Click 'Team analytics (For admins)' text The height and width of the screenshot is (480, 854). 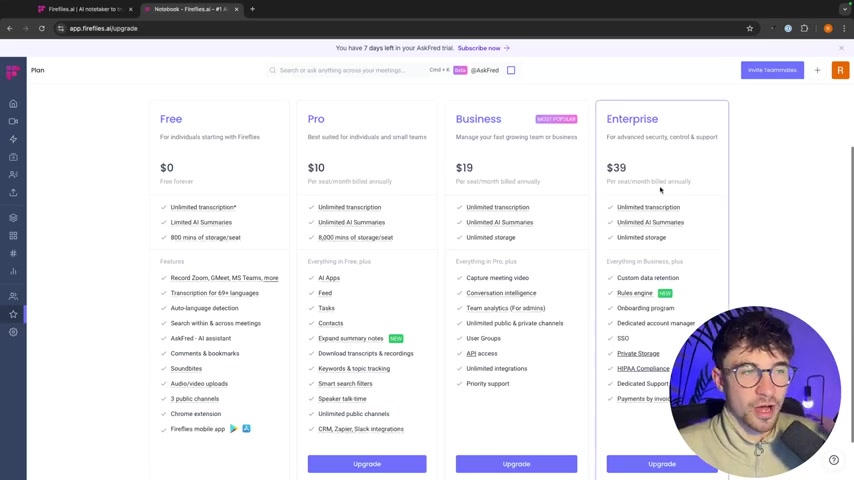(505, 308)
